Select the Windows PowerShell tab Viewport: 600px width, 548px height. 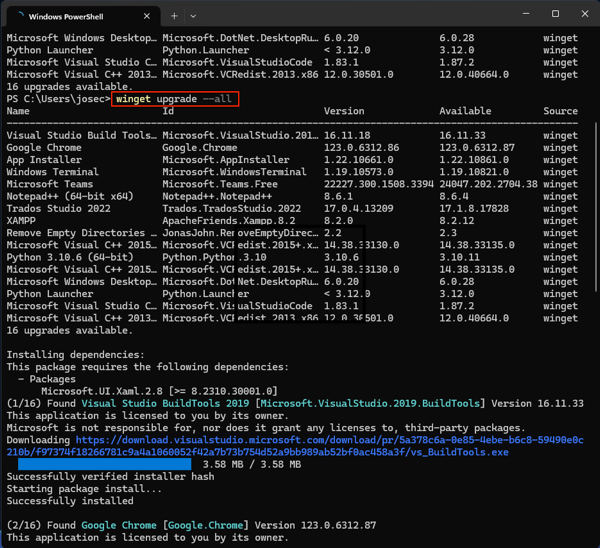coord(83,16)
